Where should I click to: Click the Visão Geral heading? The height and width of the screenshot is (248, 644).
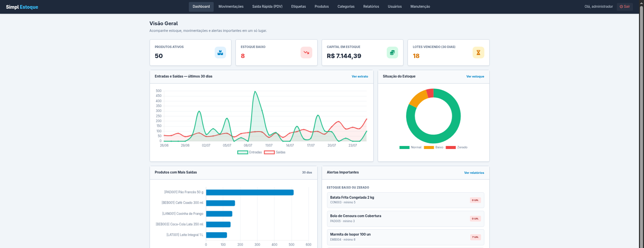(x=164, y=23)
